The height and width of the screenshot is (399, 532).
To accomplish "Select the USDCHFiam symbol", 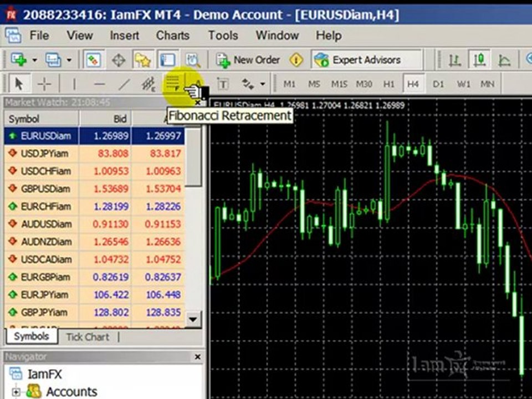I will point(46,171).
